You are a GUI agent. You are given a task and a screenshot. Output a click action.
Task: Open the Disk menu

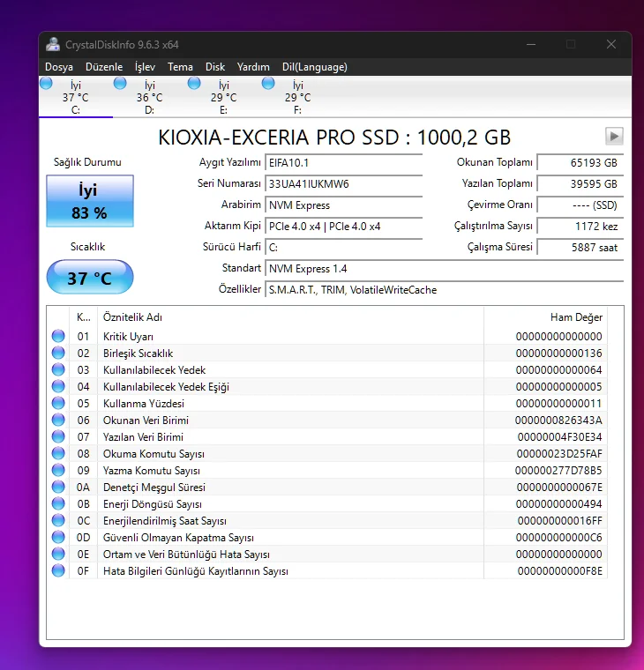coord(215,67)
